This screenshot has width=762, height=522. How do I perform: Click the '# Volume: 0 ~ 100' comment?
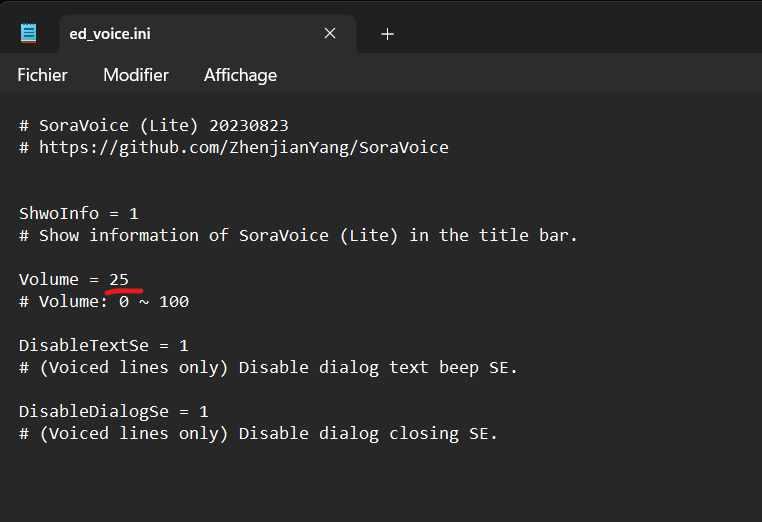coord(104,301)
